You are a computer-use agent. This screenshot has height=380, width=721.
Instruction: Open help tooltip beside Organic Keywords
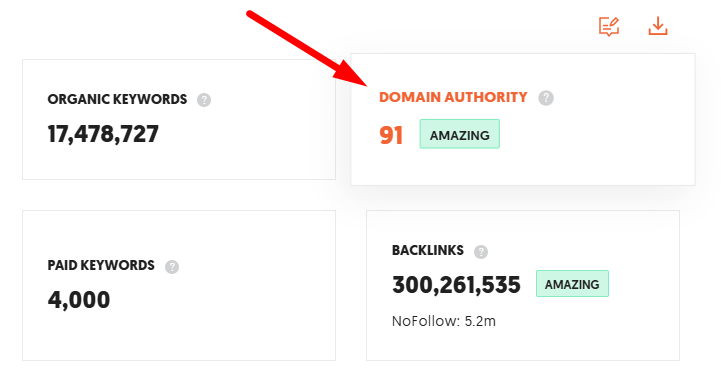[x=204, y=100]
